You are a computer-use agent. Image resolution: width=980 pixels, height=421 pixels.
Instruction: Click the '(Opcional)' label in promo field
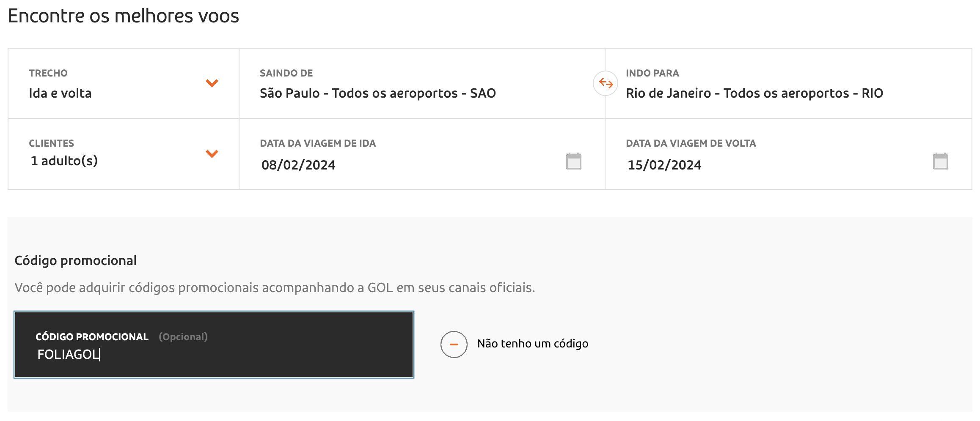tap(183, 337)
